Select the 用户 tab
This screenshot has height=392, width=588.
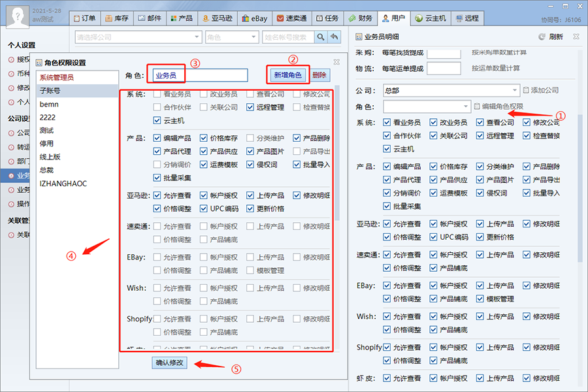click(394, 18)
